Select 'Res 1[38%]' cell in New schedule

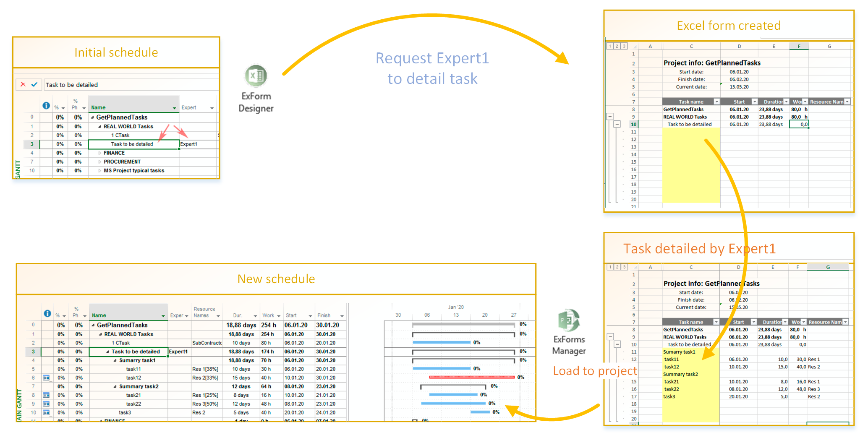[207, 369]
